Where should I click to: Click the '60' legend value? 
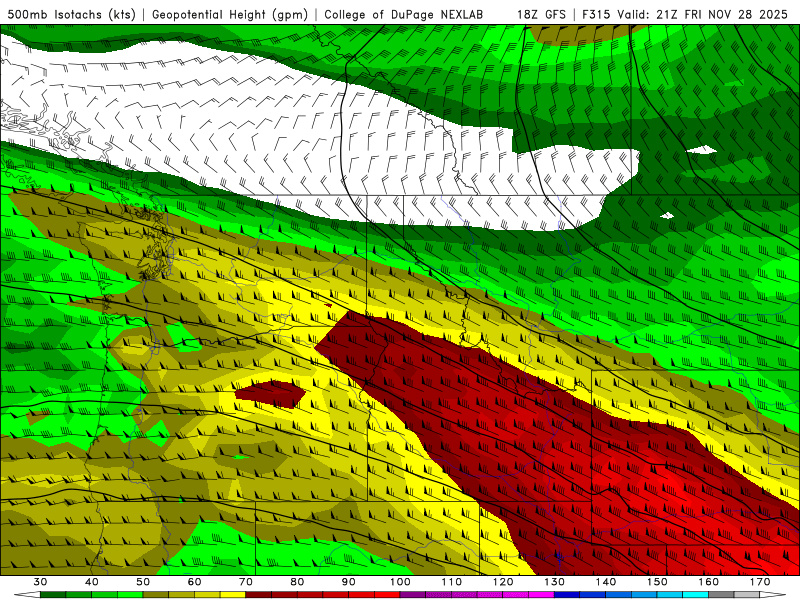(x=194, y=582)
